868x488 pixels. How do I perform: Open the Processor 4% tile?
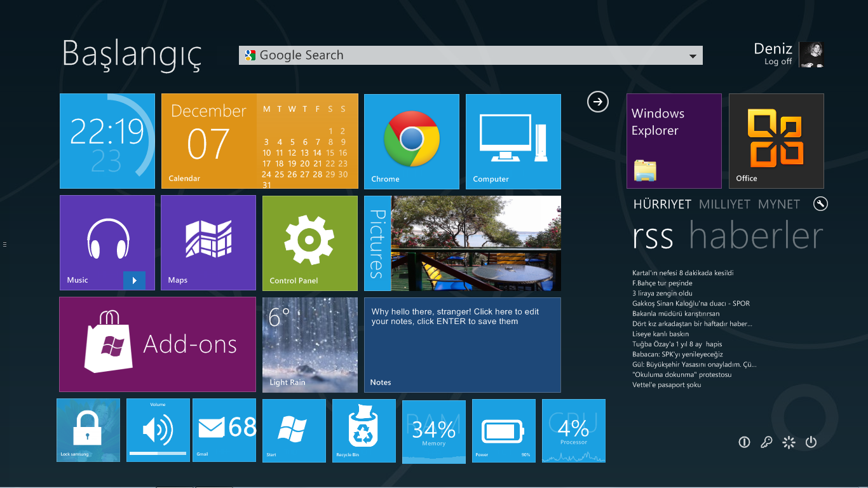[574, 431]
